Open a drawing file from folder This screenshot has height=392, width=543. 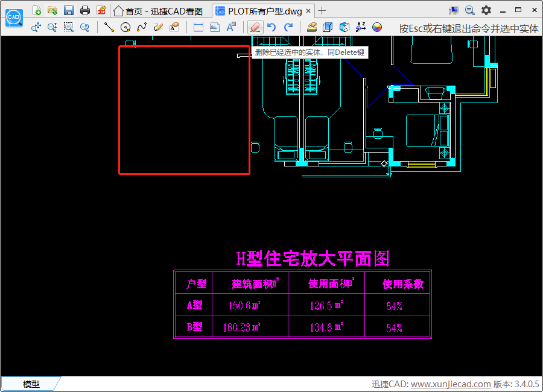52,10
